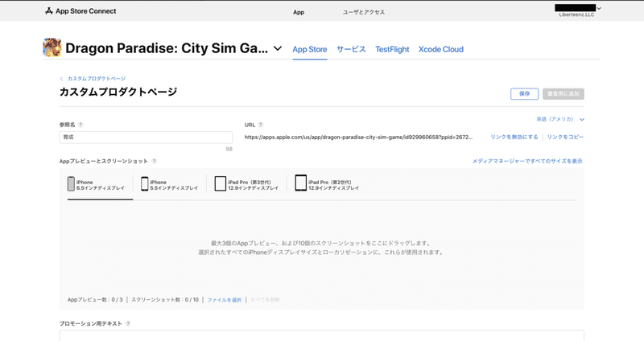Click ファイルを選択 link

point(225,300)
